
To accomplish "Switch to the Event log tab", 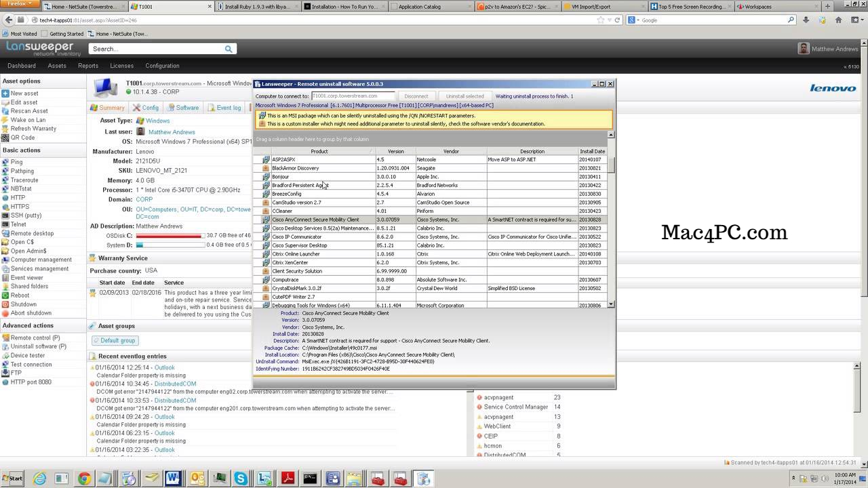I will [x=224, y=108].
